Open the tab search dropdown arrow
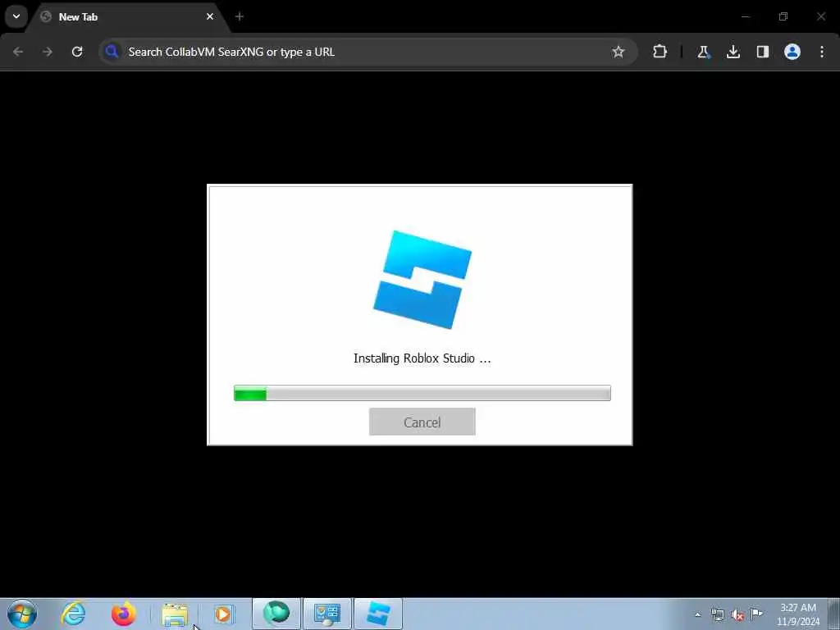Viewport: 840px width, 630px height. point(16,16)
